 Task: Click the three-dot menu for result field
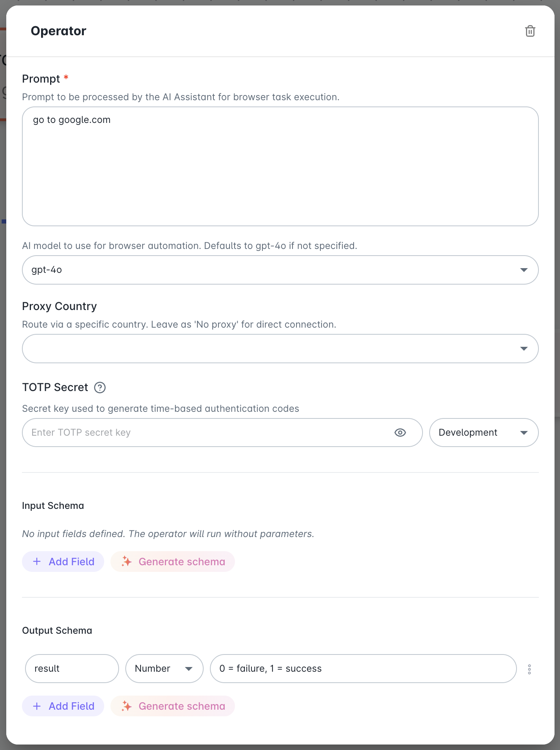click(529, 669)
